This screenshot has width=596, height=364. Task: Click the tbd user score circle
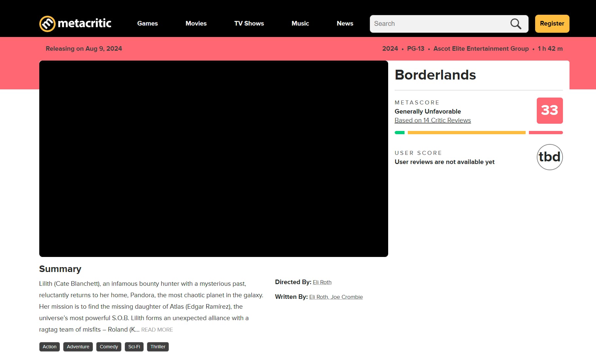(x=550, y=157)
